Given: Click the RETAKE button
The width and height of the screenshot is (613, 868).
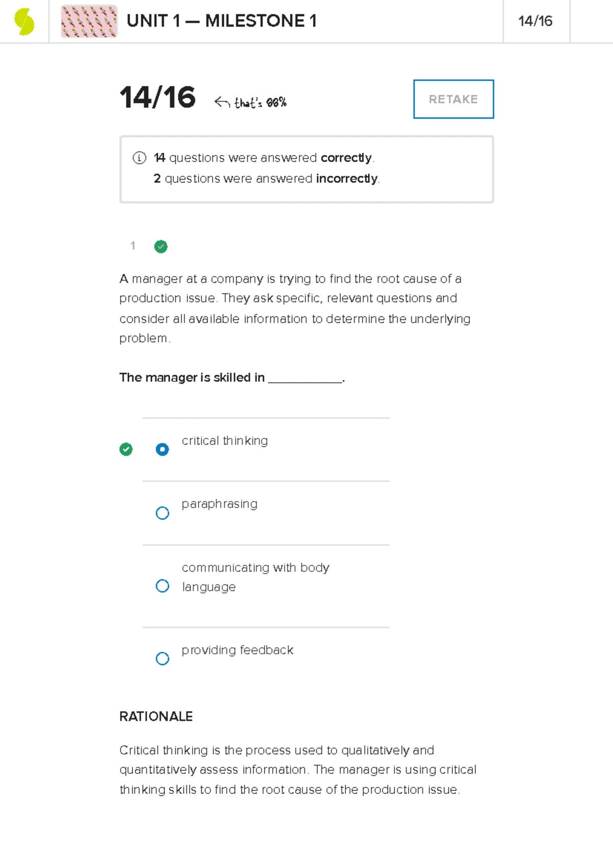Looking at the screenshot, I should [453, 99].
